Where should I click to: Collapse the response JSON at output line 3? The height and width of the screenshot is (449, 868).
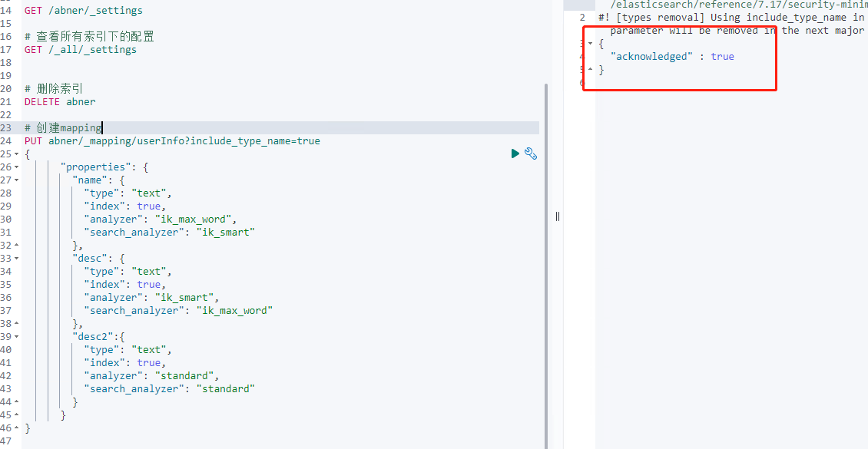coord(591,43)
